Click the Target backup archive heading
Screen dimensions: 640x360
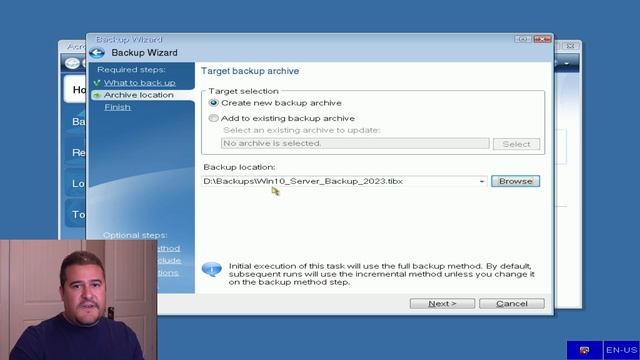[x=250, y=71]
